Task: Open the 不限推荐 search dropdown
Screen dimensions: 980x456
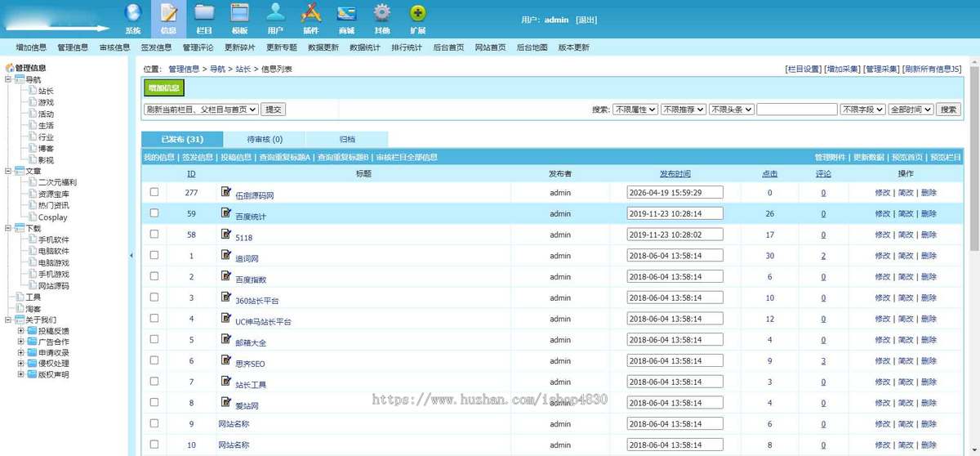Action: tap(684, 109)
